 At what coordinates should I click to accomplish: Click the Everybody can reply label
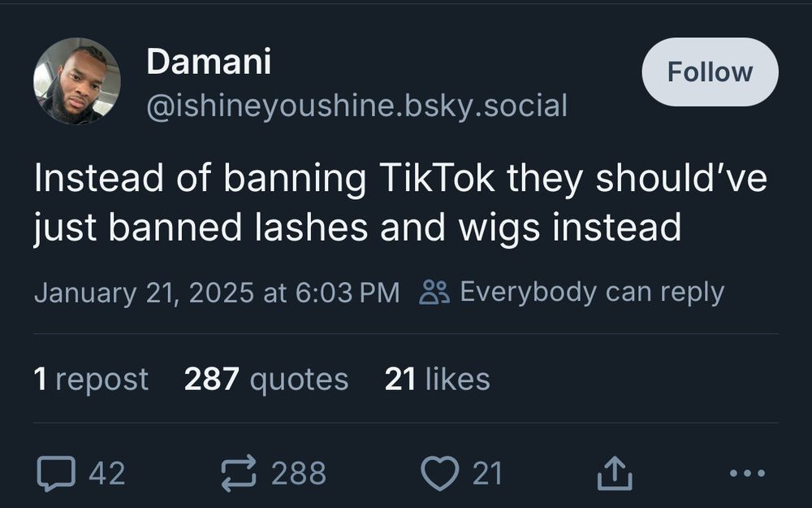(592, 293)
